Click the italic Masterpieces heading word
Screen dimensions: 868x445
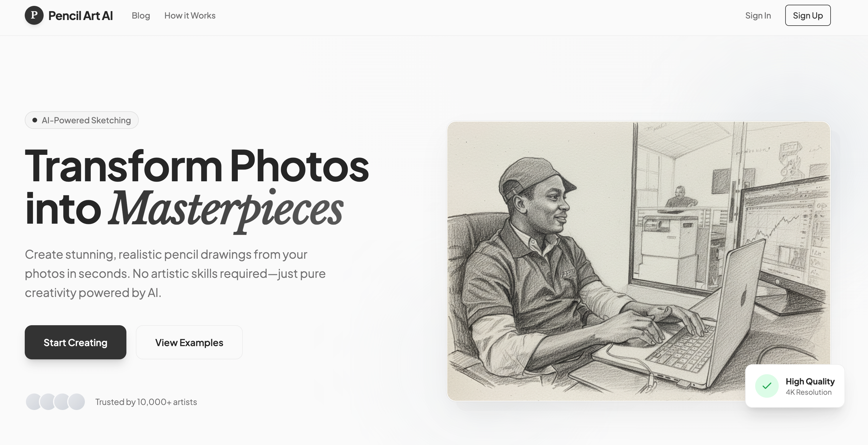tap(226, 209)
